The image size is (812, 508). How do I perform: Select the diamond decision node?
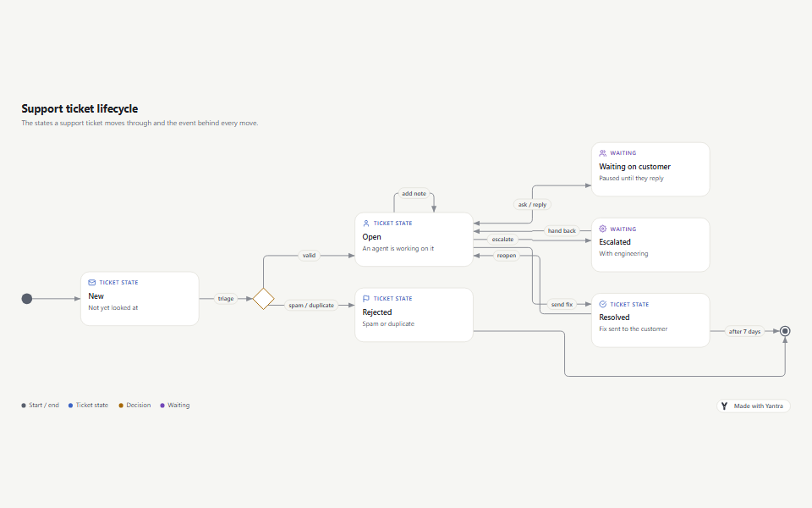[264, 299]
